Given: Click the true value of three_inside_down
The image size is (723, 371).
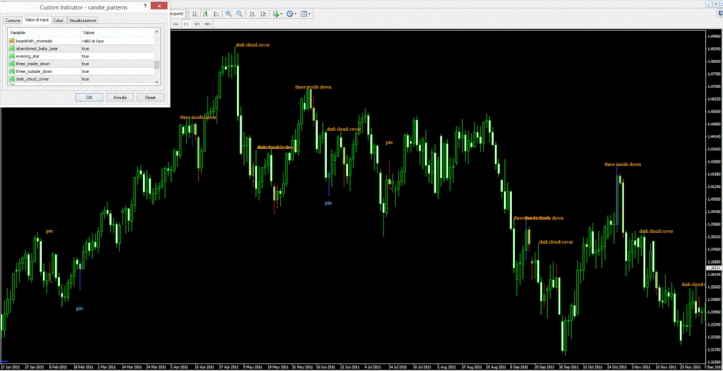Looking at the screenshot, I should click(x=117, y=64).
